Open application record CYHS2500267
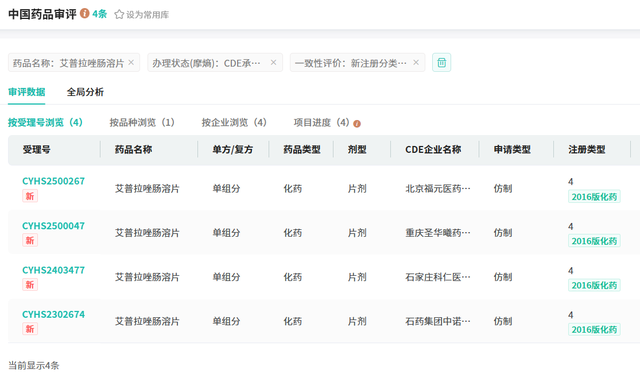Viewport: 640px width, 381px height. click(53, 181)
